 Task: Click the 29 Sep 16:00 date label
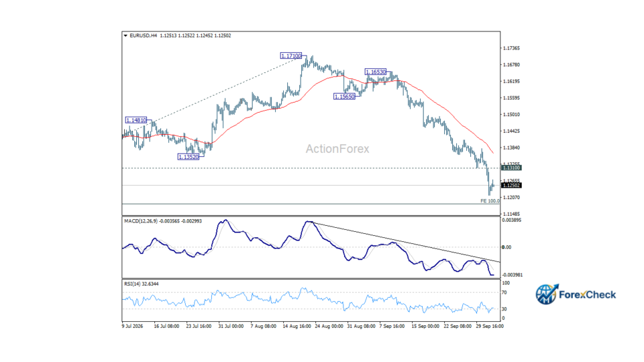pyautogui.click(x=490, y=326)
